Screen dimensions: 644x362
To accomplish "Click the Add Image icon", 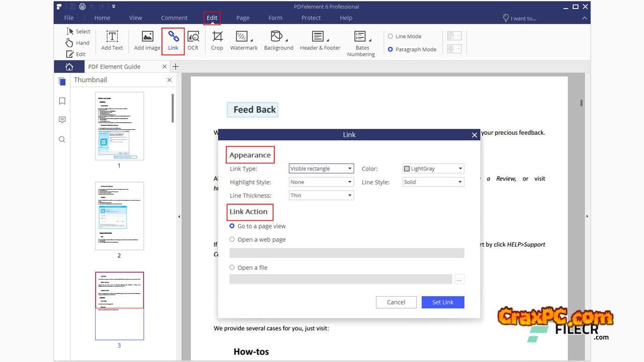I will point(147,37).
